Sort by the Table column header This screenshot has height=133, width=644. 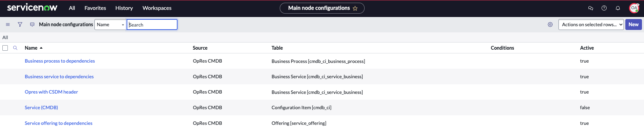(x=277, y=48)
